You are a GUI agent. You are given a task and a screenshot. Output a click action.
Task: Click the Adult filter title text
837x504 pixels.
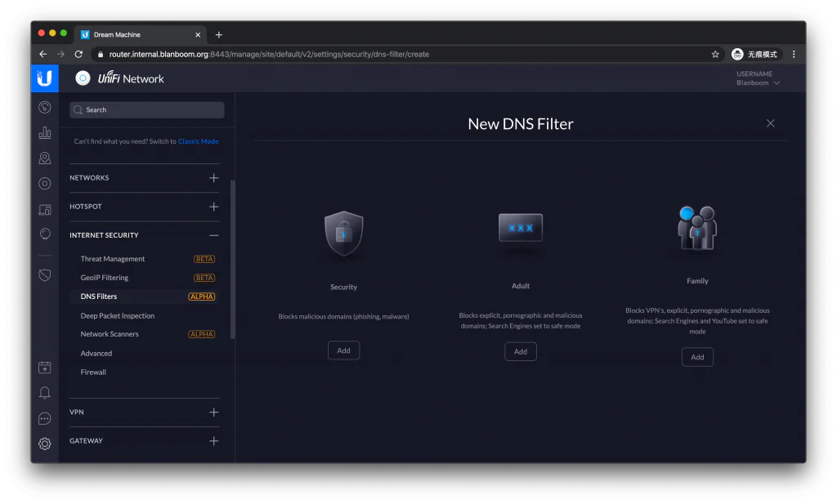coord(521,286)
